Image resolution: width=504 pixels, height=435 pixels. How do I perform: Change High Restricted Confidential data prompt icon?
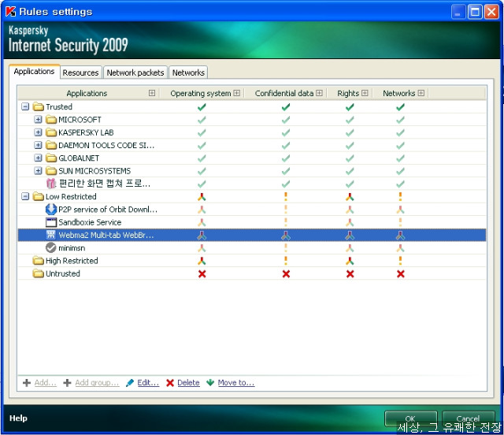click(x=286, y=260)
